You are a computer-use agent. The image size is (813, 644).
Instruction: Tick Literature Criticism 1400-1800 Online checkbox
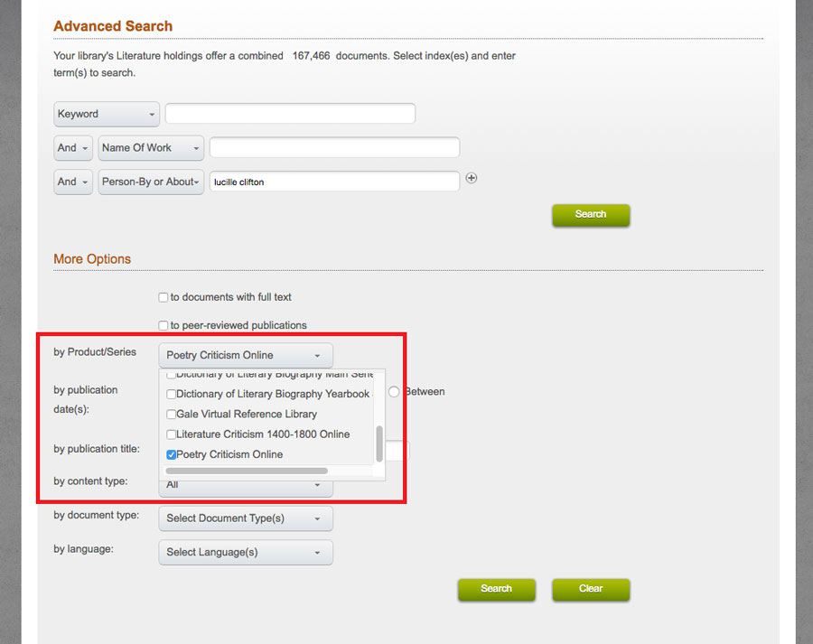[x=172, y=434]
